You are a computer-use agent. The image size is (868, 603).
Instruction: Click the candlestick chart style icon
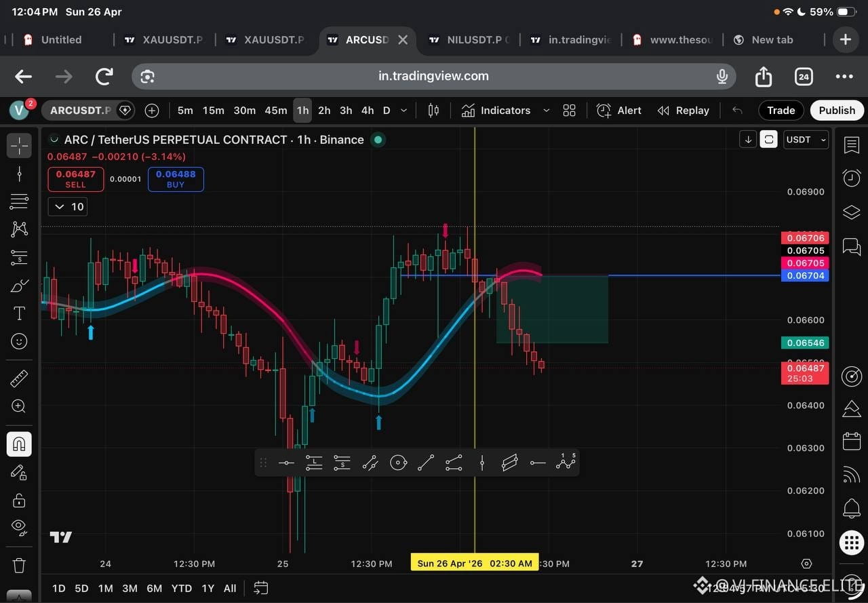[x=434, y=111]
